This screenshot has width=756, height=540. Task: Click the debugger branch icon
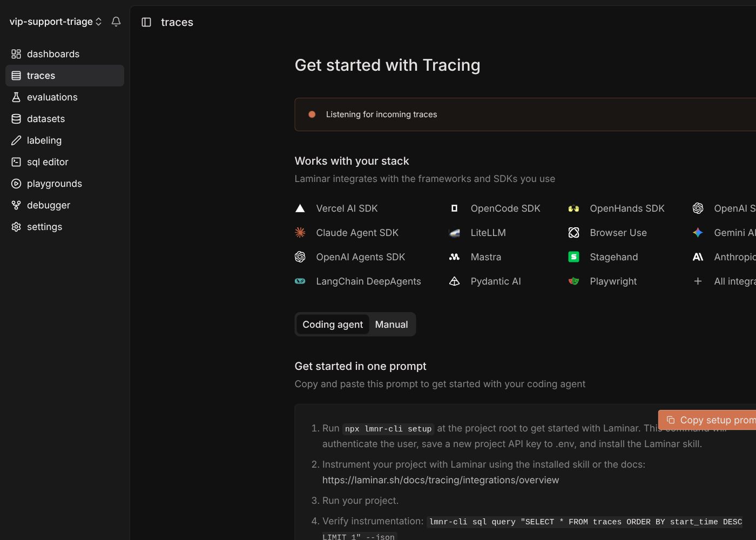point(16,205)
